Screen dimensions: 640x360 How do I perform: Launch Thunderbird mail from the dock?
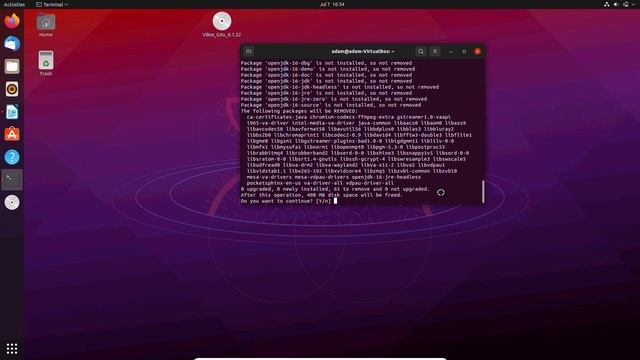click(12, 43)
